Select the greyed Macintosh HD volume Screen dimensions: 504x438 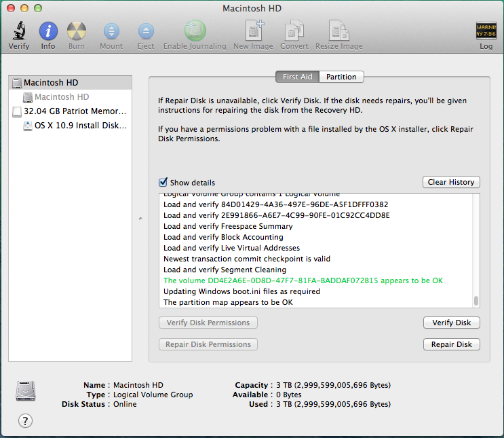click(70, 97)
